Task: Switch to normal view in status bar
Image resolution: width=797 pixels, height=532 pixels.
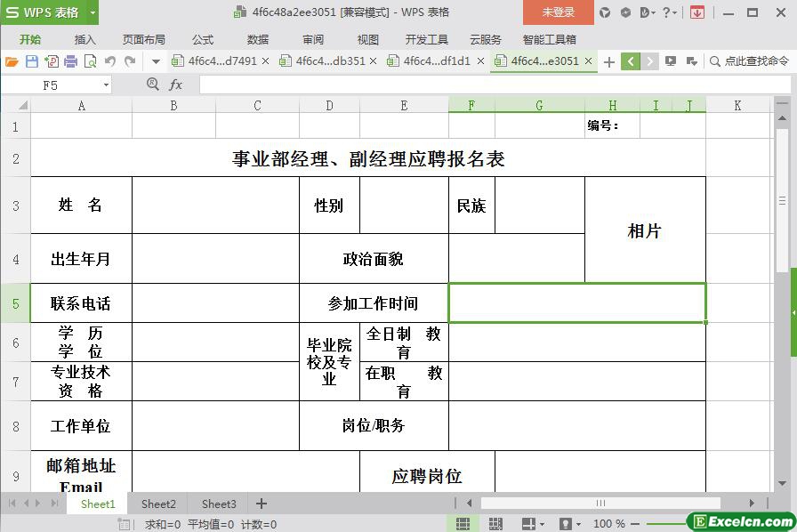Action: point(463,524)
